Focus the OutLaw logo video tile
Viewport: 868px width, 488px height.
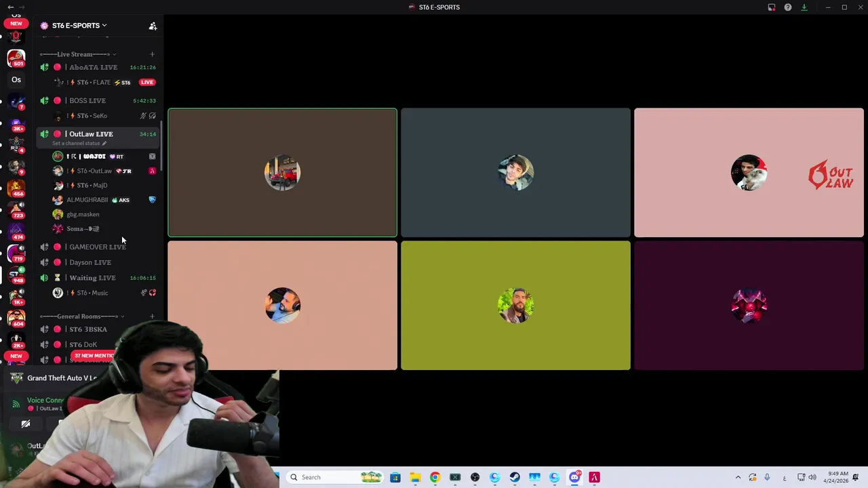coord(749,173)
